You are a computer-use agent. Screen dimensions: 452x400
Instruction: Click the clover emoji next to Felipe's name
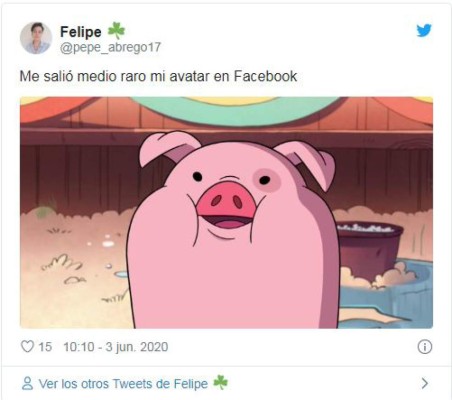click(x=116, y=31)
